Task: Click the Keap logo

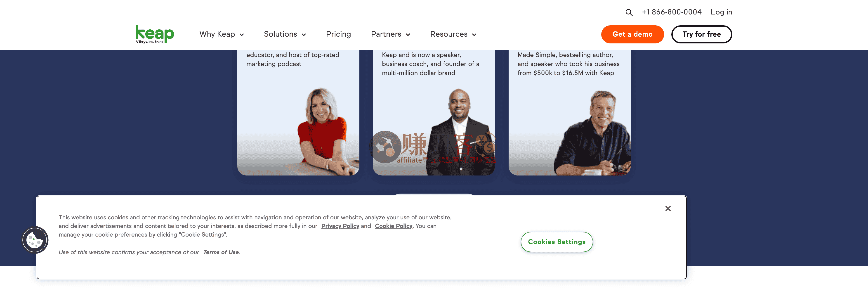Action: (x=155, y=34)
